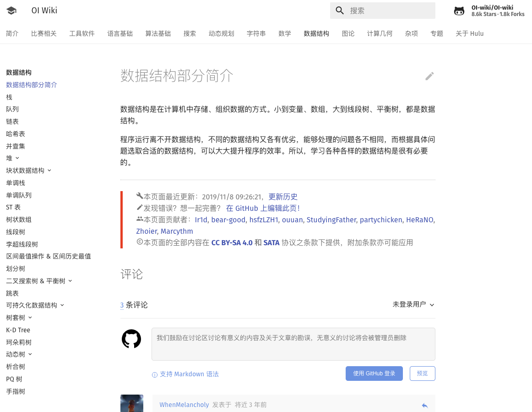Open the OI-wiki GitHub repository via the octocat icon
Image resolution: width=532 pixels, height=412 pixels.
click(459, 10)
